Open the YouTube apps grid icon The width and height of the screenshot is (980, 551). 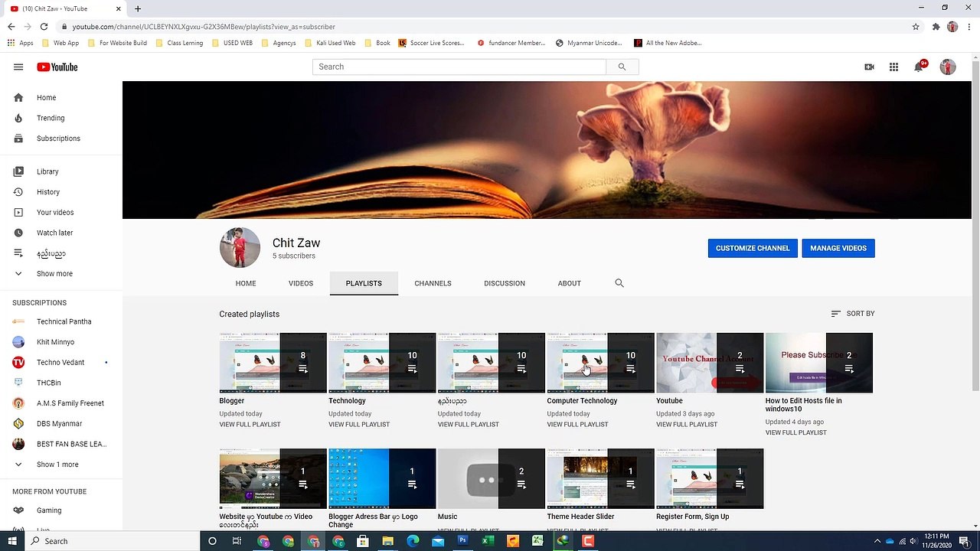893,67
